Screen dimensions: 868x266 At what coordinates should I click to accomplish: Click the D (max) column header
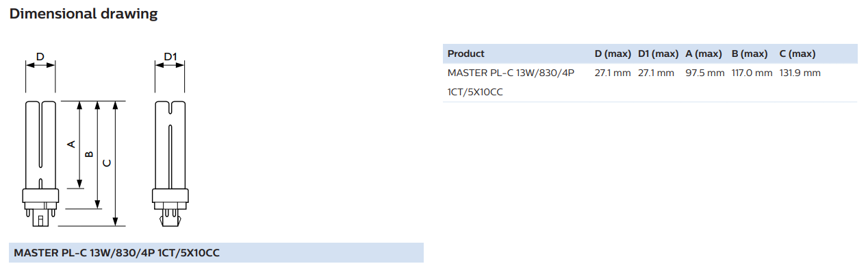612,53
